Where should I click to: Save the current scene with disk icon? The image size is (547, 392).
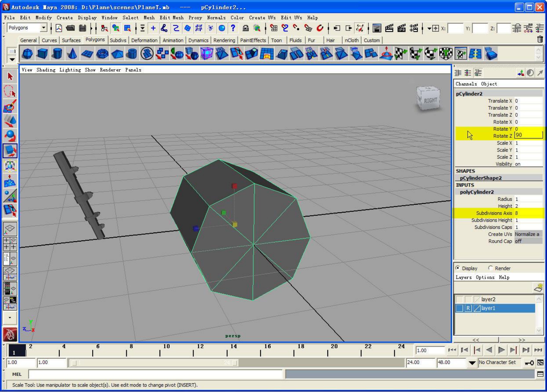82,28
